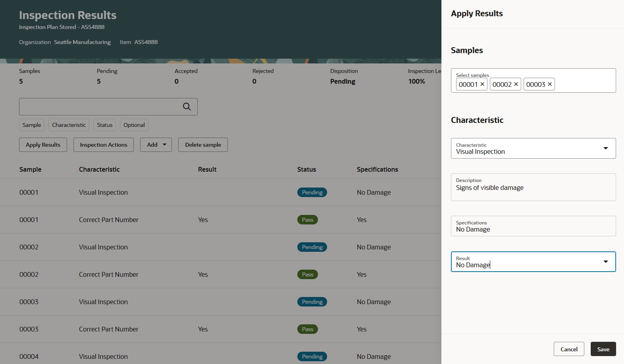Remove sample 00002 from selection
Image resolution: width=624 pixels, height=364 pixels.
tap(516, 84)
